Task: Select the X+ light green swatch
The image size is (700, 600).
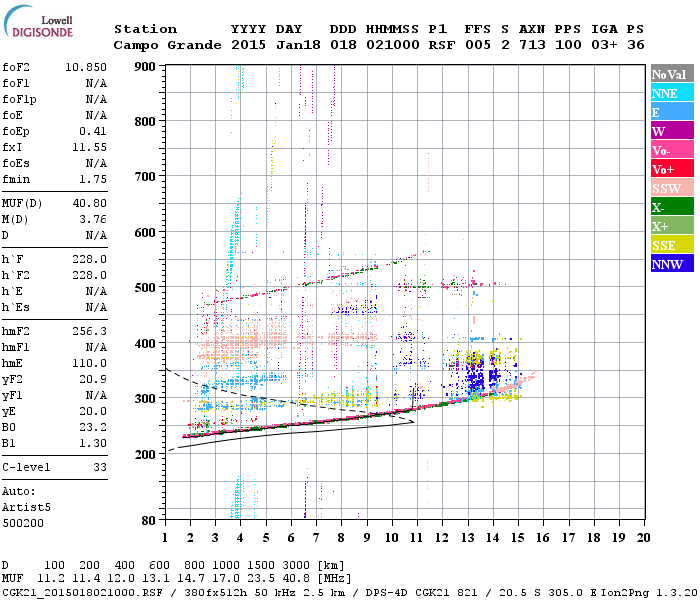Action: click(x=672, y=226)
